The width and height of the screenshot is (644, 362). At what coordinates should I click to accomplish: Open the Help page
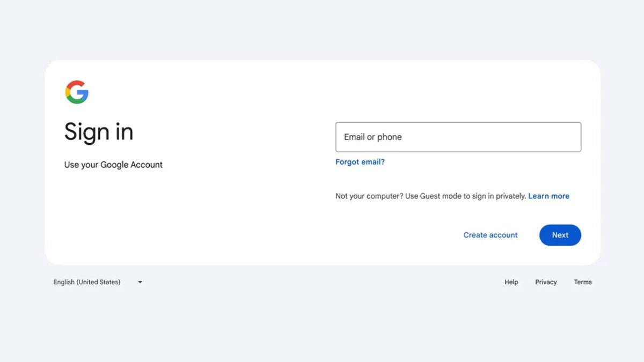tap(511, 282)
